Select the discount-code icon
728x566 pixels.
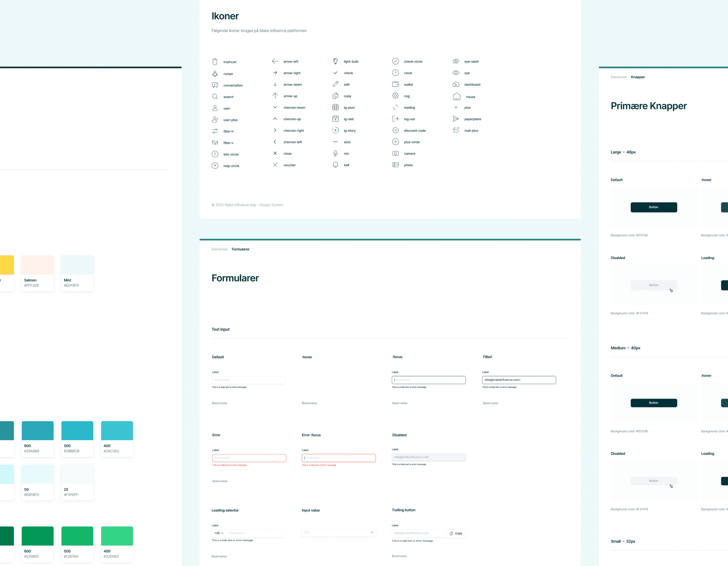[x=395, y=130]
